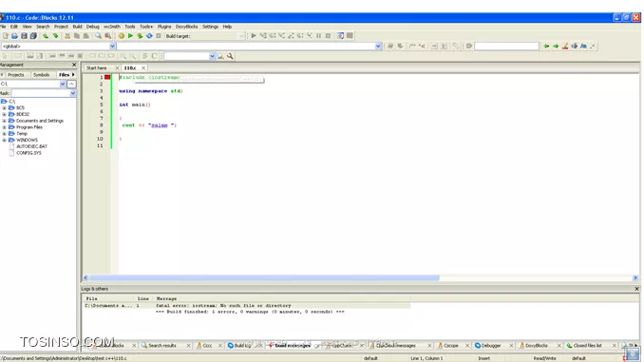Click the Debug/Continue start icon

[254, 36]
